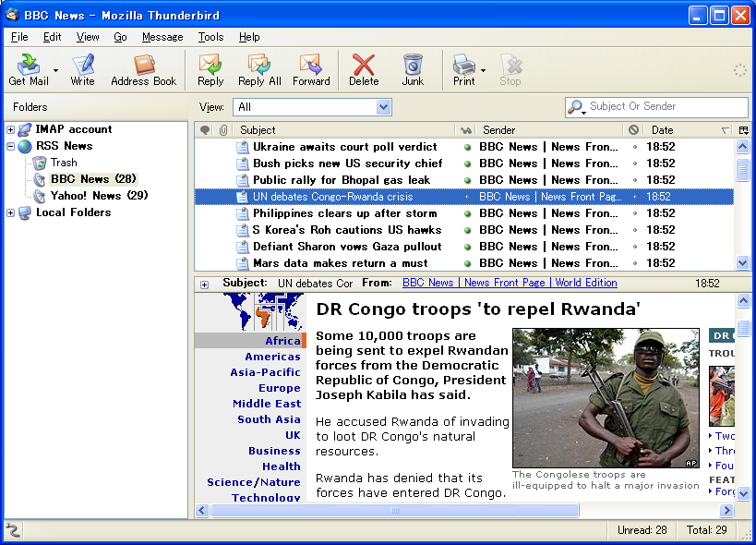Open 'Defiant Sharon vows Gaza pullout' message
Viewport: 756px width, 545px height.
point(347,247)
